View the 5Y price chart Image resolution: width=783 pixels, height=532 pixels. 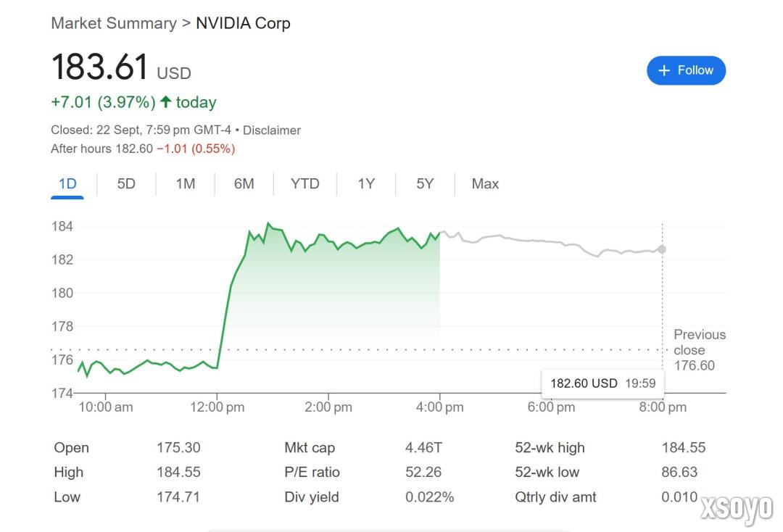click(425, 184)
